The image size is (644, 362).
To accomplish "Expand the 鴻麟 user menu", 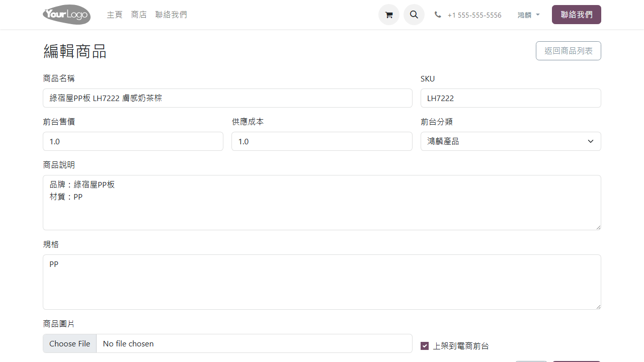I will [x=528, y=15].
